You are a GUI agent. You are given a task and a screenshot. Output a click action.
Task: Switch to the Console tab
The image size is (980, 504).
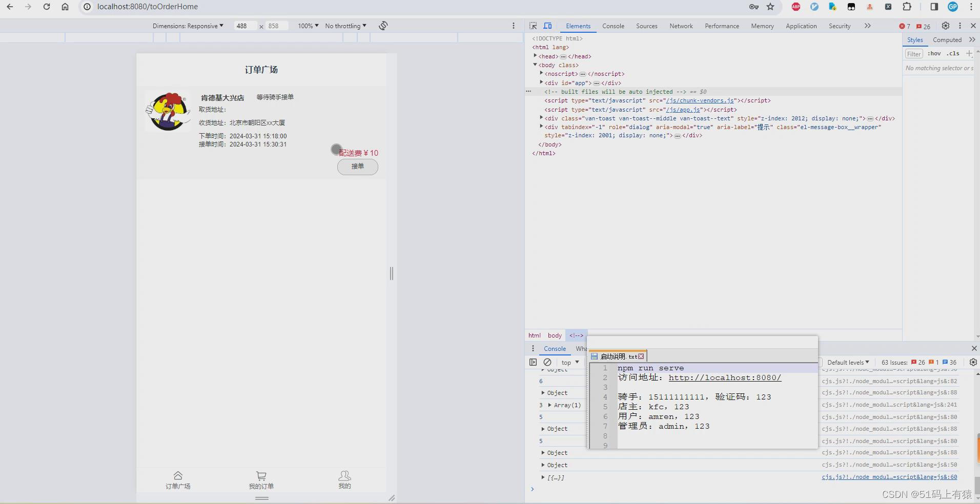pyautogui.click(x=613, y=26)
